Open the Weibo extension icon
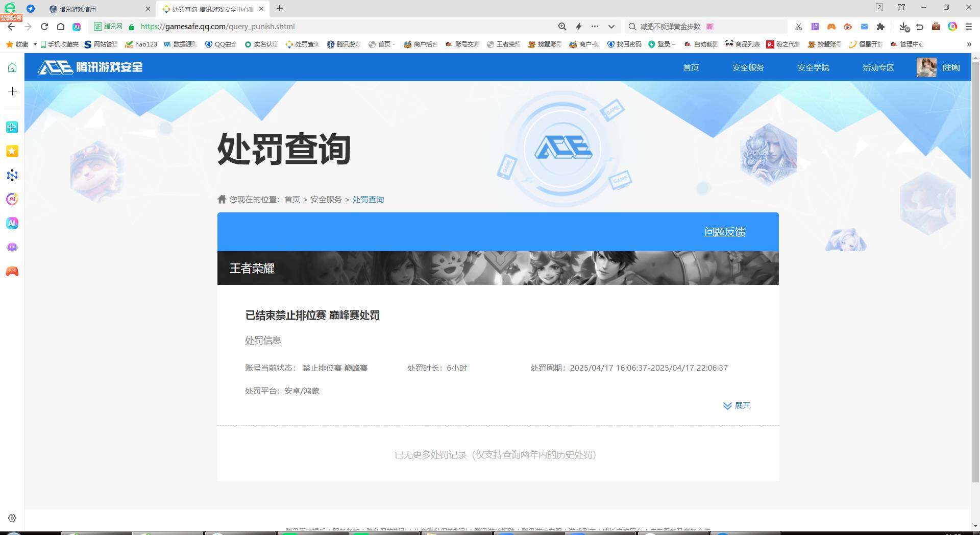The height and width of the screenshot is (535, 980). tap(848, 27)
